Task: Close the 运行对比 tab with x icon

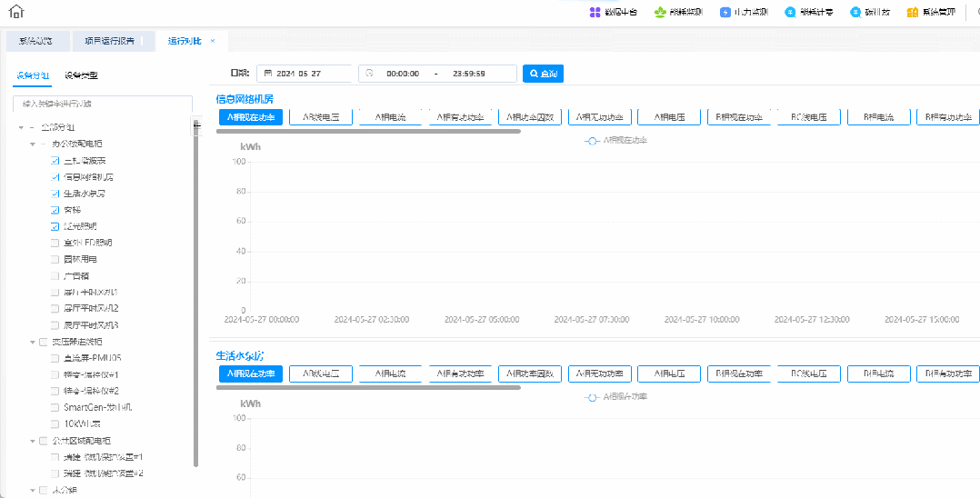Action: pos(213,41)
